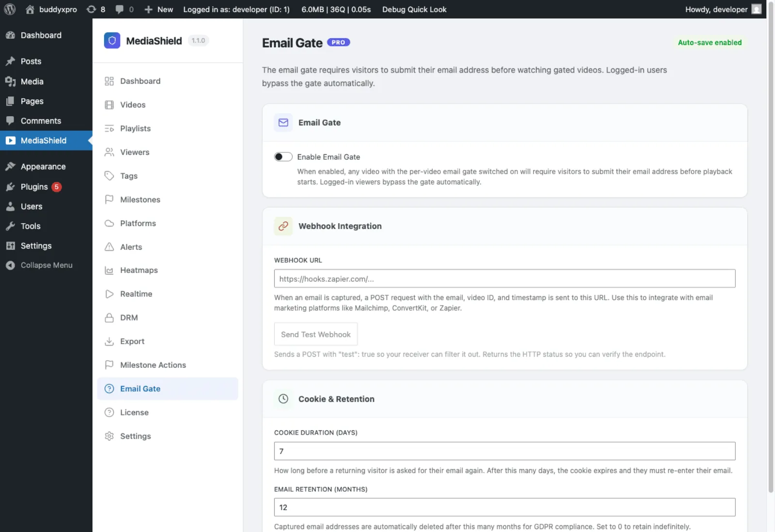Click the MediaShield Settings gear icon

(109, 436)
